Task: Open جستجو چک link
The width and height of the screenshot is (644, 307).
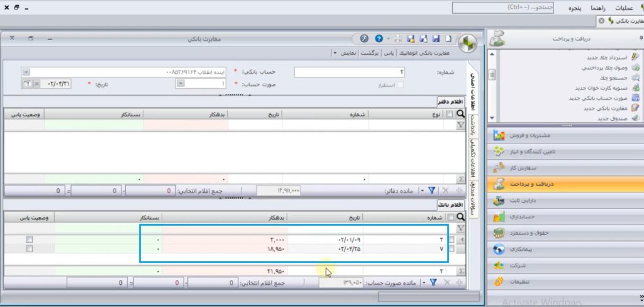Action: pyautogui.click(x=614, y=77)
